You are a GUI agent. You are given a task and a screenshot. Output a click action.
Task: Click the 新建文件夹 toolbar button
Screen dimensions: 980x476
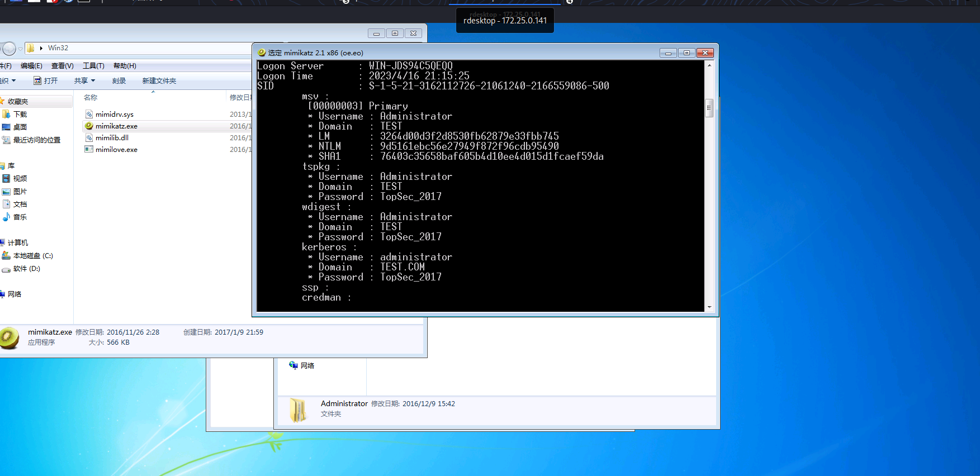click(x=159, y=80)
